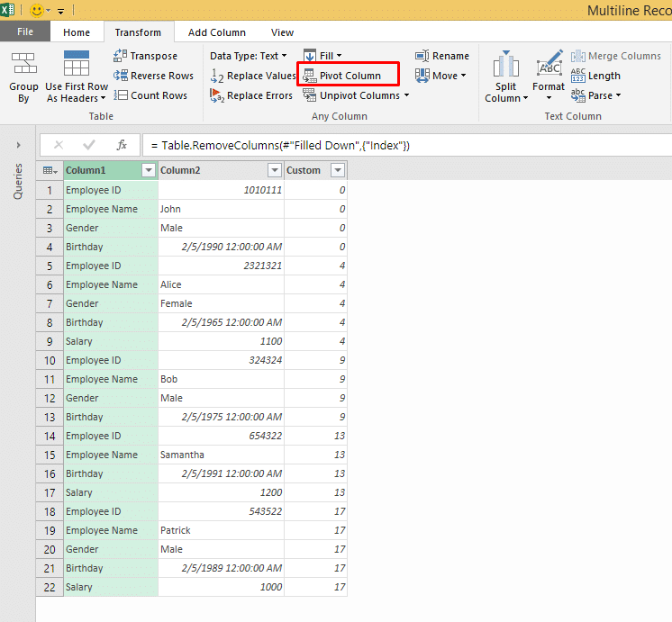Click Reverse Rows in the ribbon
The width and height of the screenshot is (672, 622).
point(153,76)
